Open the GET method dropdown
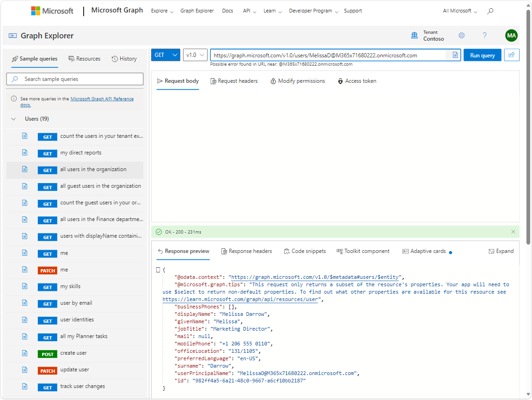532x400 pixels. click(165, 55)
